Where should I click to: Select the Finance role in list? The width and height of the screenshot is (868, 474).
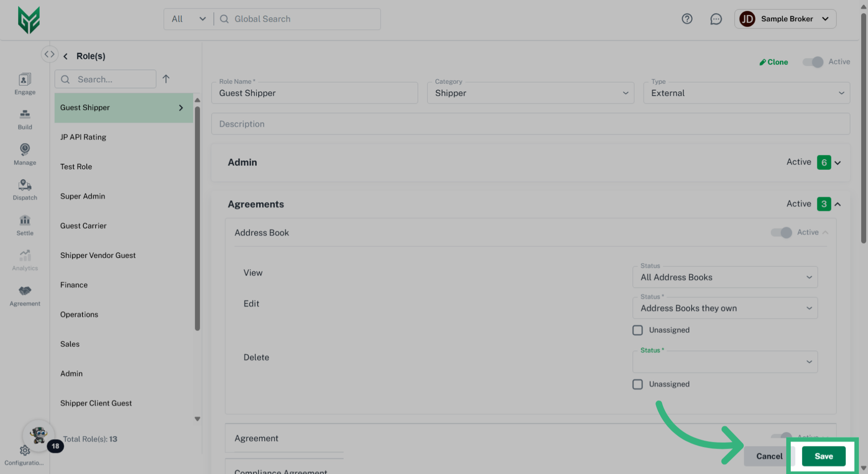click(x=74, y=285)
